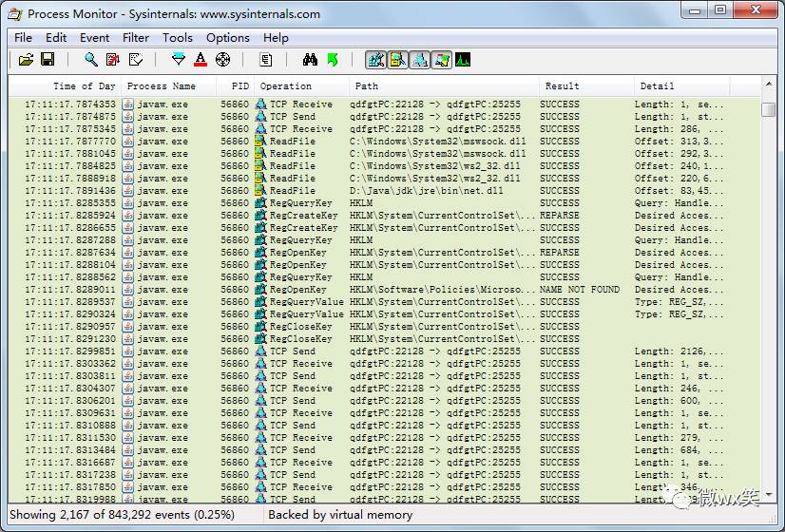
Task: Click the ReadFile icon in row 17:11:17.7891436
Action: coord(260,191)
